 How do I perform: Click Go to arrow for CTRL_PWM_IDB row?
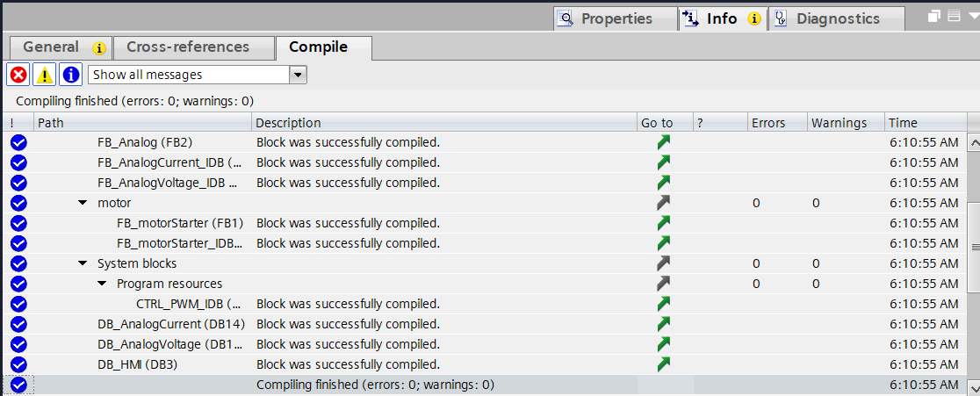[663, 304]
